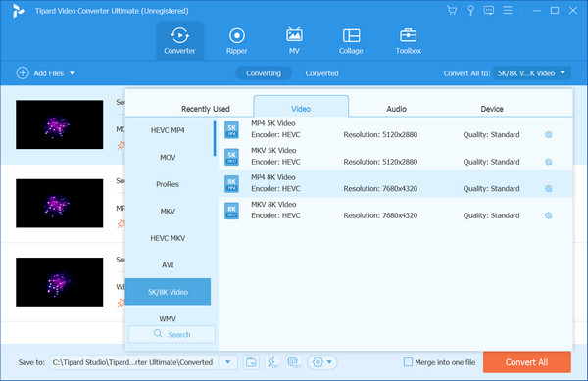Show the Converted list
Image resolution: width=588 pixels, height=381 pixels.
[x=321, y=73]
